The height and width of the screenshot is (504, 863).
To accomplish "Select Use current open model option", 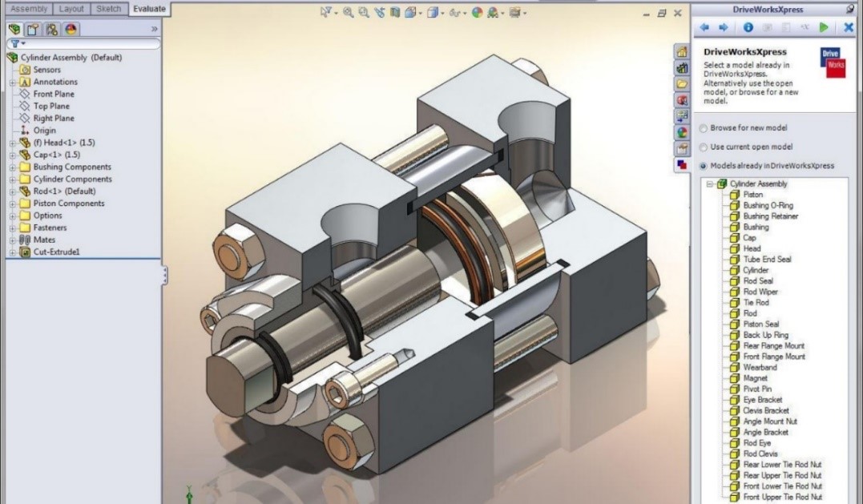I will 746,147.
